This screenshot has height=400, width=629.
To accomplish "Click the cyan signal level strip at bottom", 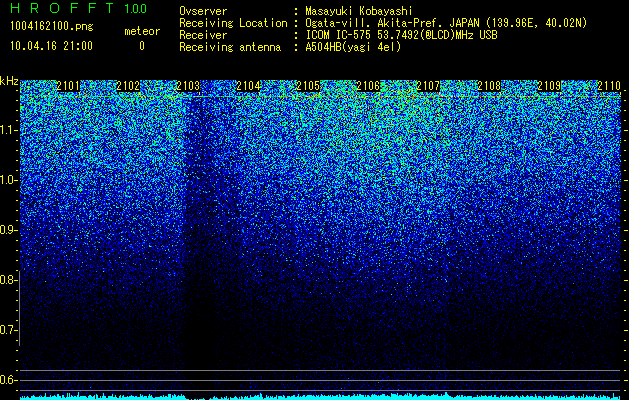I will [320, 396].
